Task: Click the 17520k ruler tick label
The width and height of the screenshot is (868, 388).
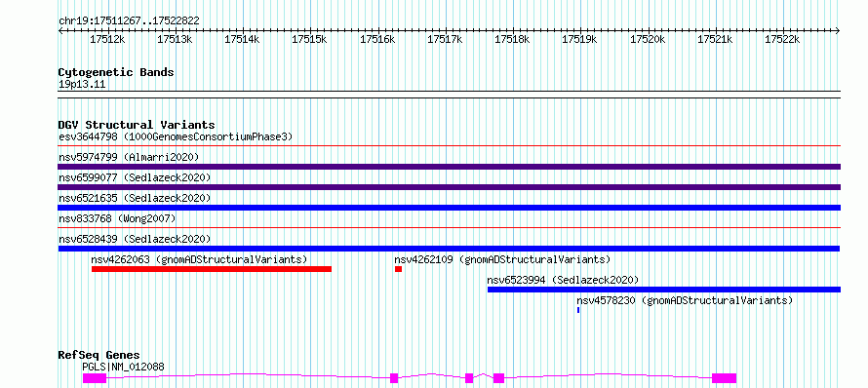Action: tap(648, 39)
